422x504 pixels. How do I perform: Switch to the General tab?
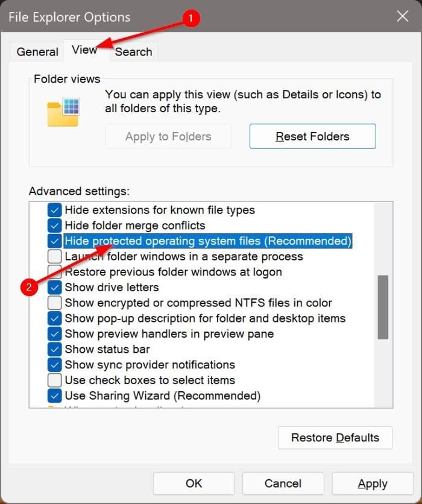pos(37,52)
